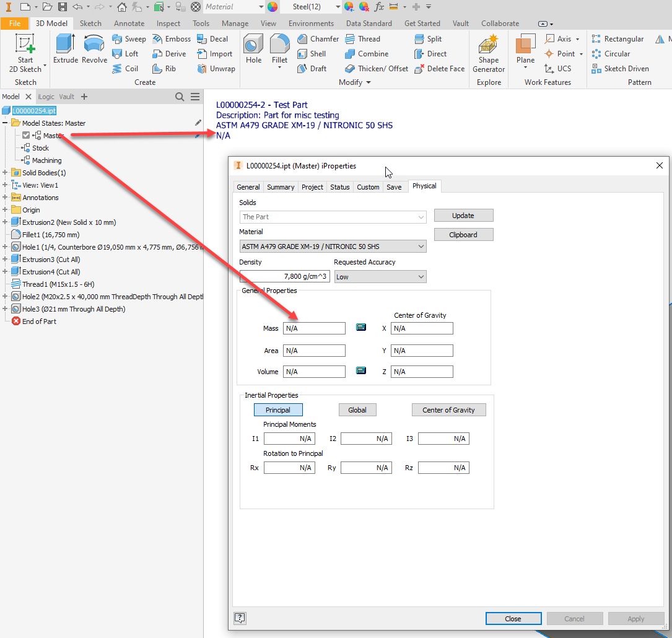Select the Principal inertial properties view
This screenshot has width=672, height=638.
277,409
